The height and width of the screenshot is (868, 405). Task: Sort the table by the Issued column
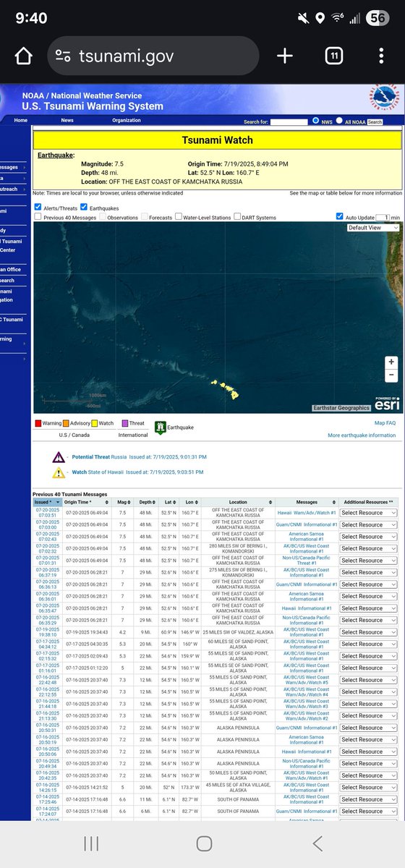47,501
